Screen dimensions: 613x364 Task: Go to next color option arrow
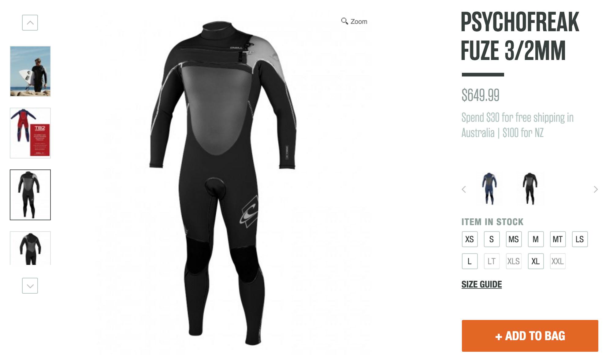click(596, 189)
